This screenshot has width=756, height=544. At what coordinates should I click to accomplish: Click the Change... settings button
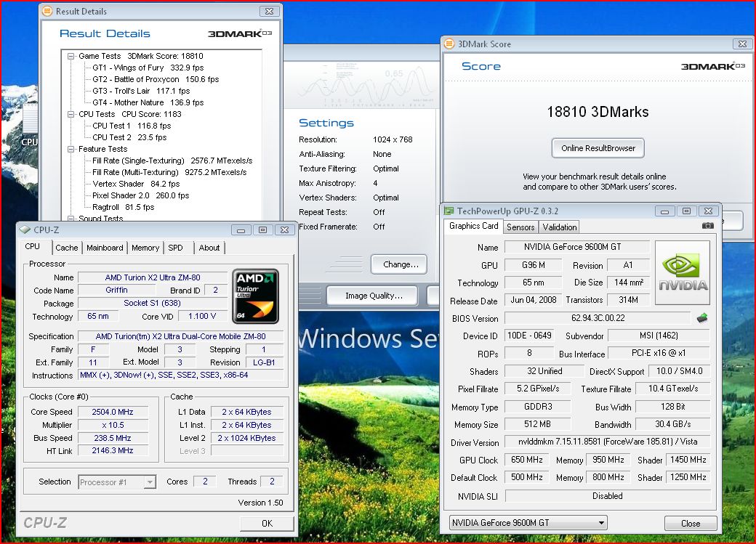pyautogui.click(x=399, y=264)
